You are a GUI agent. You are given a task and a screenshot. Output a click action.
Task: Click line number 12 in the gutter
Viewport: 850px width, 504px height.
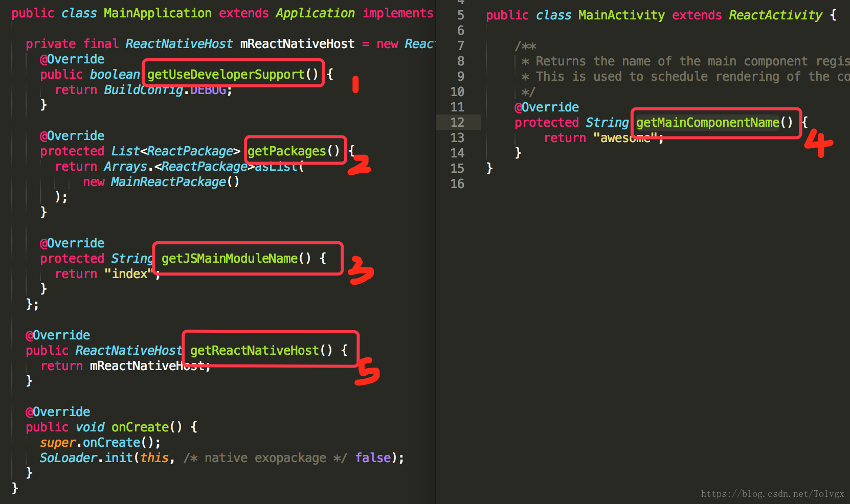click(x=457, y=123)
